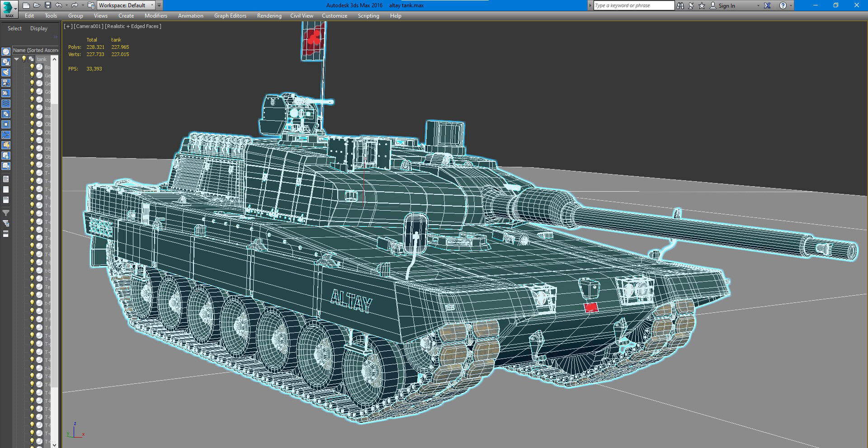Toggle Display Helpers tape measure icon

pyautogui.click(x=6, y=93)
